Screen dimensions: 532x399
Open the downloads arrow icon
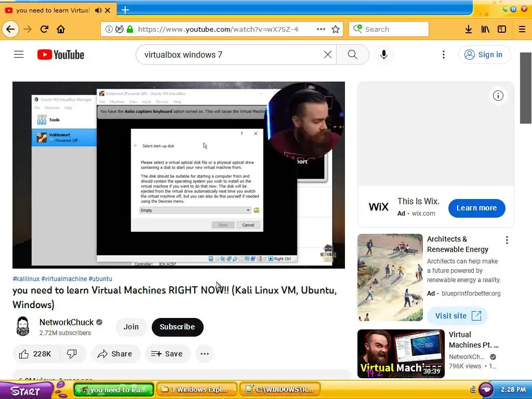click(469, 29)
